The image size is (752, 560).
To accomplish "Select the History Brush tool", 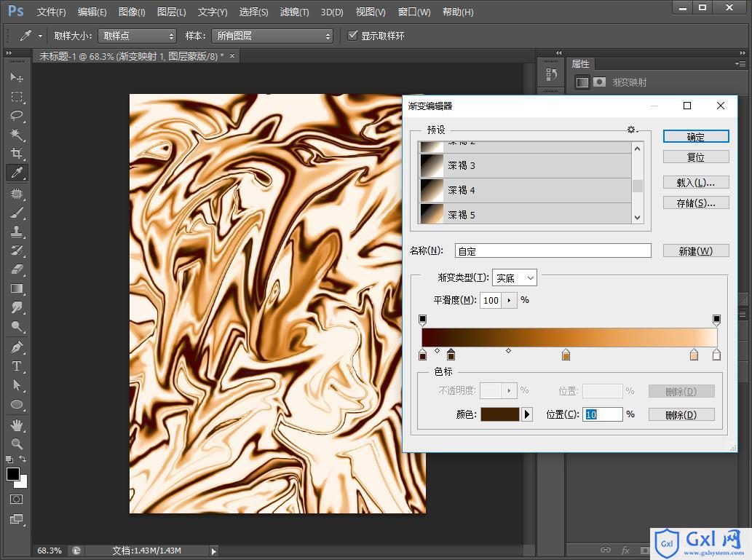I will coord(16,251).
